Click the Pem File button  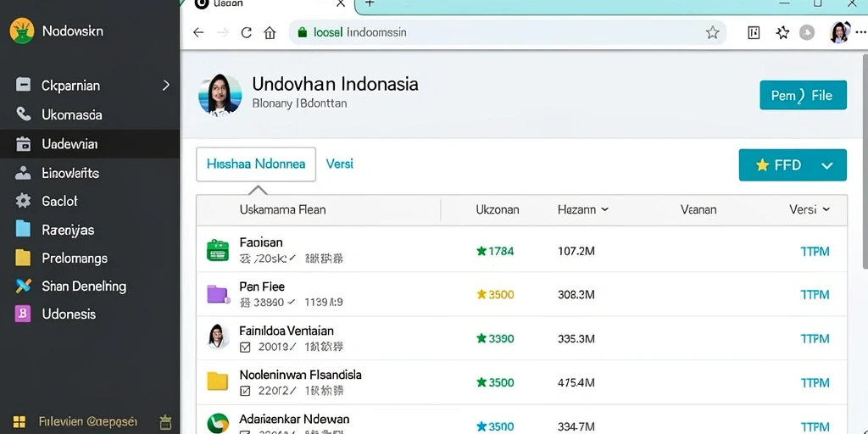(x=803, y=95)
